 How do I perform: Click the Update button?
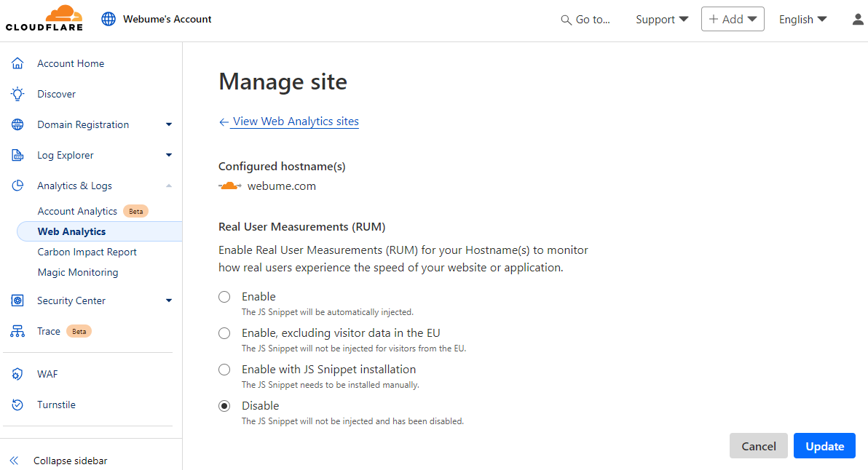pos(824,445)
